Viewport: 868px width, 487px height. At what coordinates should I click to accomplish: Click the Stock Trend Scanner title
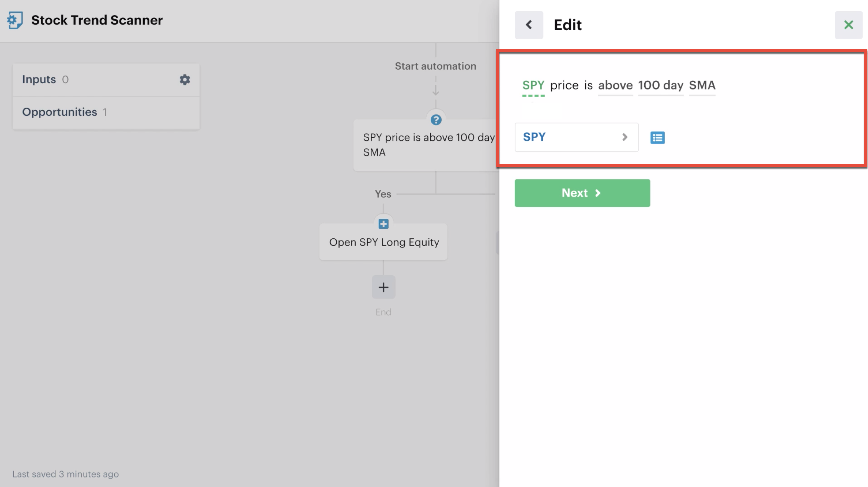coord(97,20)
